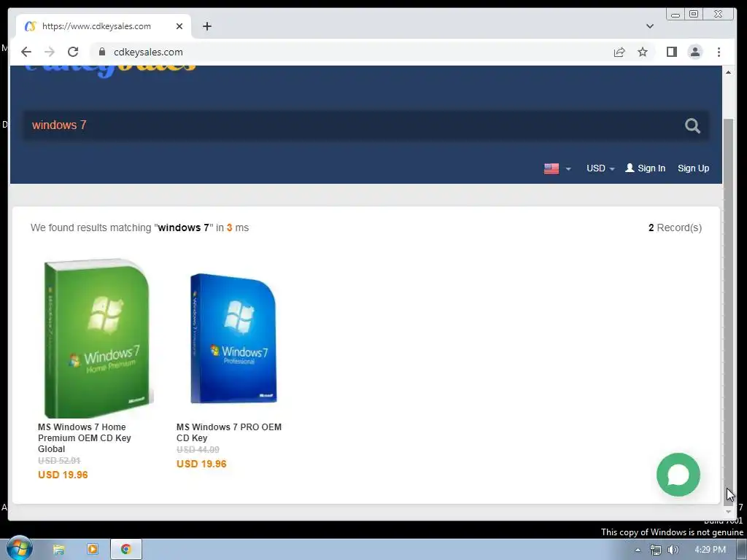Show hidden tray icons arrow
Viewport: 747px width, 560px height.
click(x=638, y=550)
